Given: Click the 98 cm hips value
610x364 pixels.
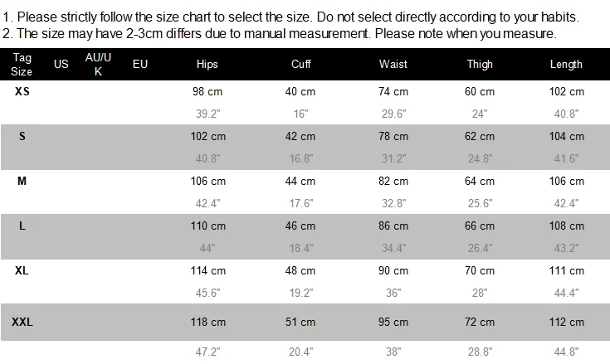Looking at the screenshot, I should click(208, 91).
